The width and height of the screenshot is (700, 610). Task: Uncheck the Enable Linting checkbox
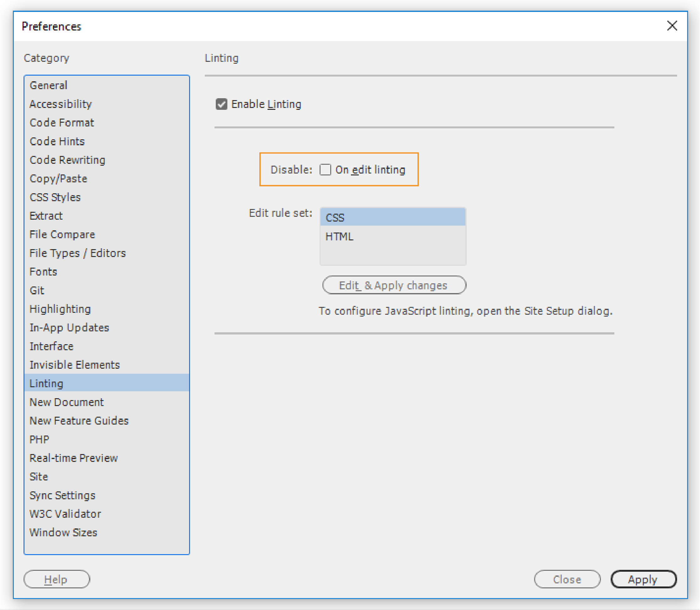coord(221,104)
